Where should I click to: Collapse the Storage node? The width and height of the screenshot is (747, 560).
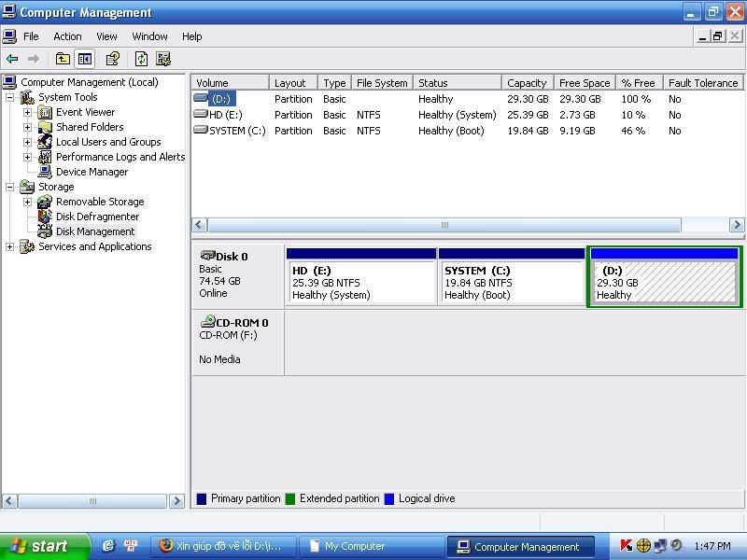point(9,188)
